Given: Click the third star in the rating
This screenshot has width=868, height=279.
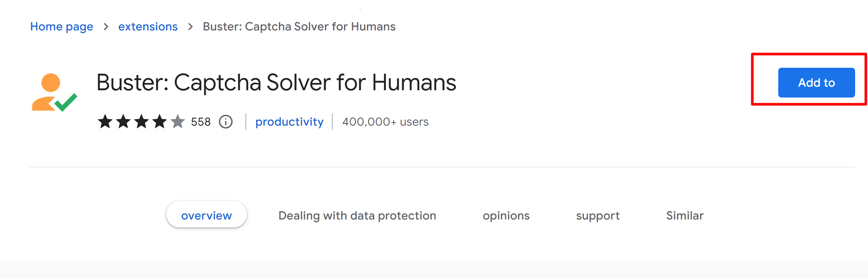Looking at the screenshot, I should click(x=142, y=122).
